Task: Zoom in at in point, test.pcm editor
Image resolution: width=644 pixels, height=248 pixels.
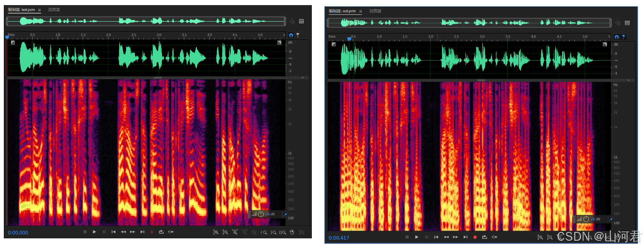Action: click(x=263, y=232)
